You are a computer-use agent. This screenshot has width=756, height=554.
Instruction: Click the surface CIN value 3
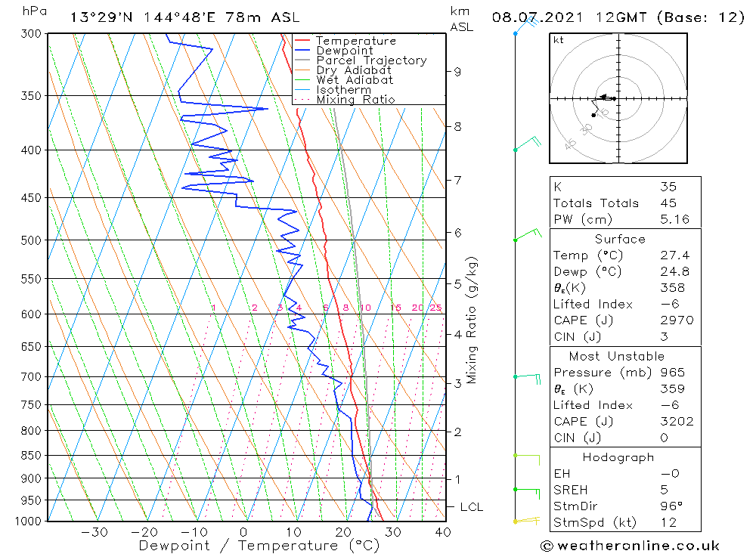coord(664,337)
